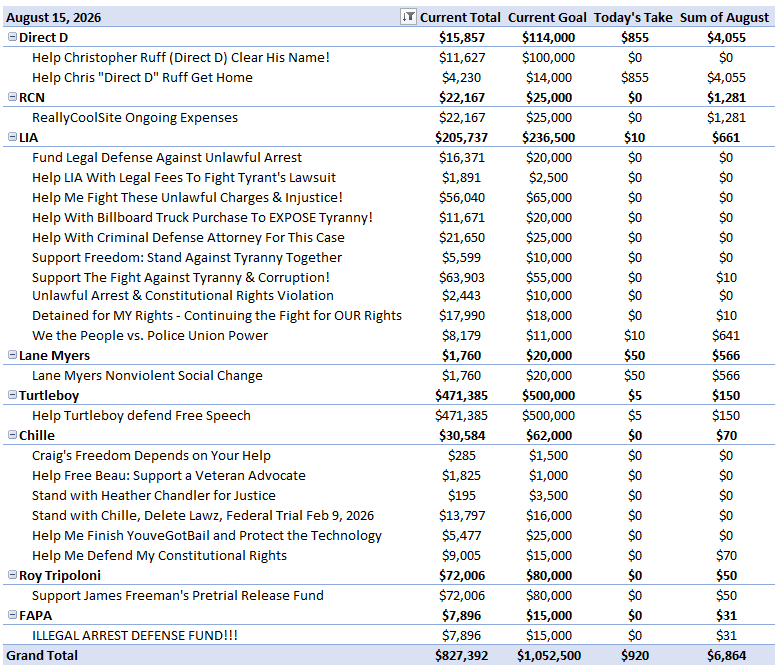The height and width of the screenshot is (669, 777).
Task: Select ReallyCoolSite Ongoing Expenses row
Action: coord(135,117)
